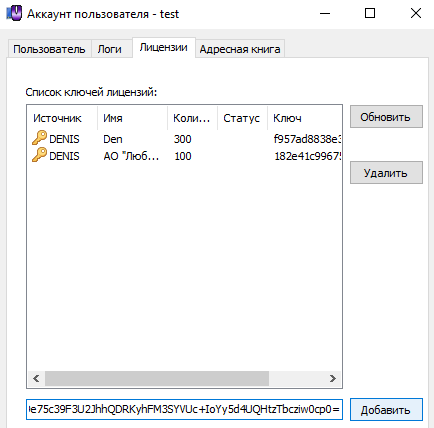Click the left arrow of horizontal scrollbar
Viewport: 434px width, 428px height.
coord(36,379)
